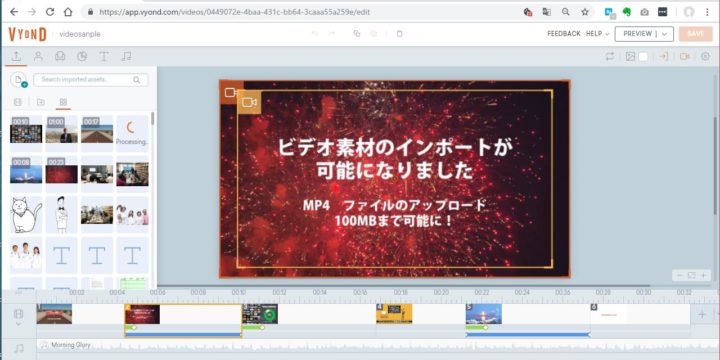Add a new scene with timeline plus
Viewport: 720px width, 360px height.
pyautogui.click(x=702, y=315)
